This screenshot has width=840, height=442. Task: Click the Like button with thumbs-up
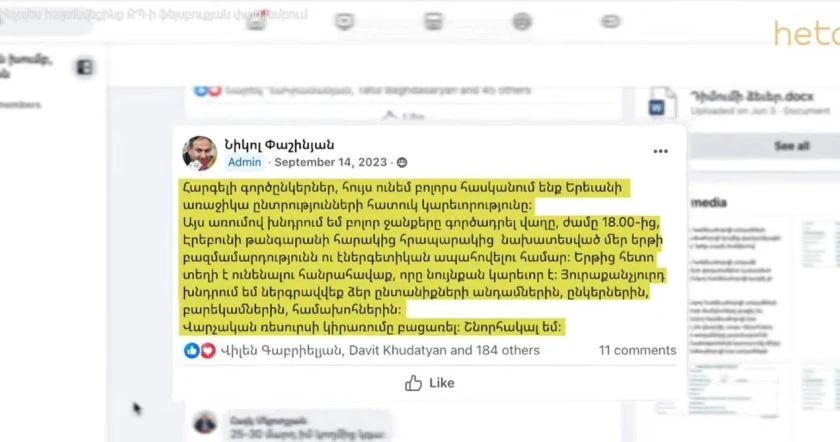tap(430, 383)
